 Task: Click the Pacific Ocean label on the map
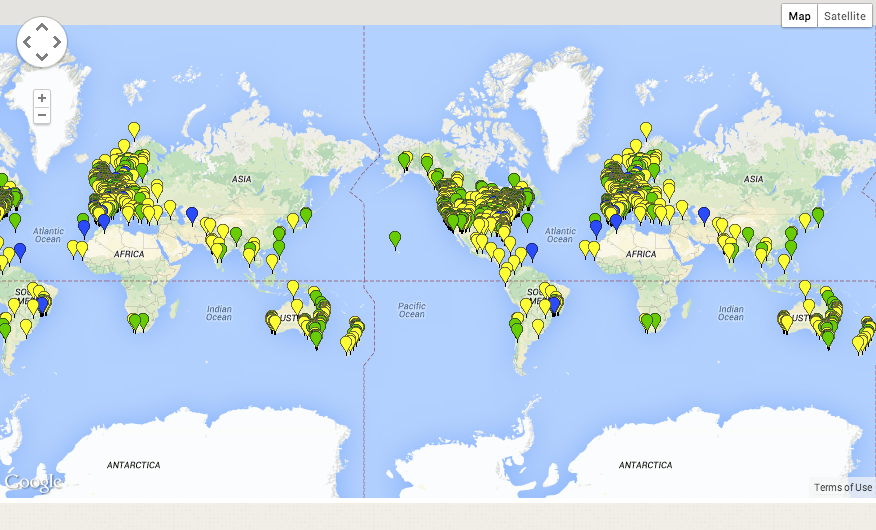(x=411, y=309)
